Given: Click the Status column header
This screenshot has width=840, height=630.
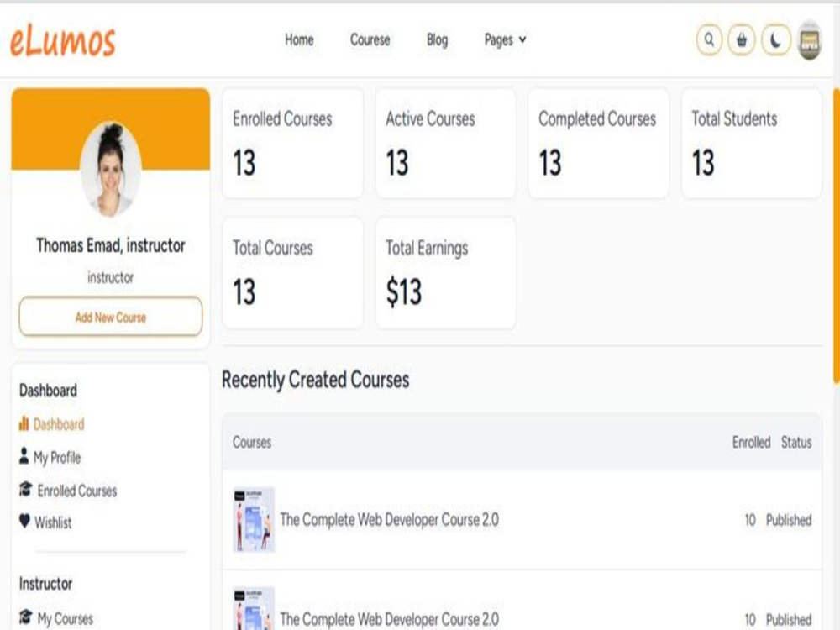Looking at the screenshot, I should click(796, 443).
